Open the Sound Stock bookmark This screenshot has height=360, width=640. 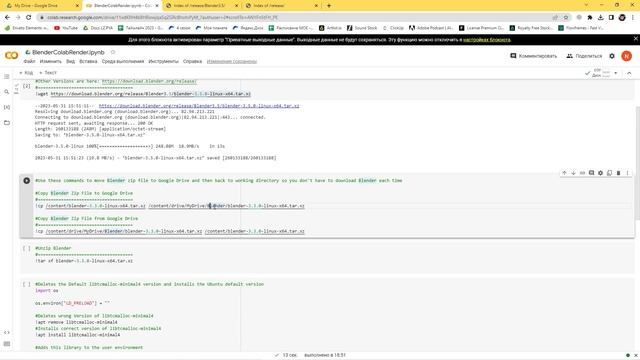362,28
